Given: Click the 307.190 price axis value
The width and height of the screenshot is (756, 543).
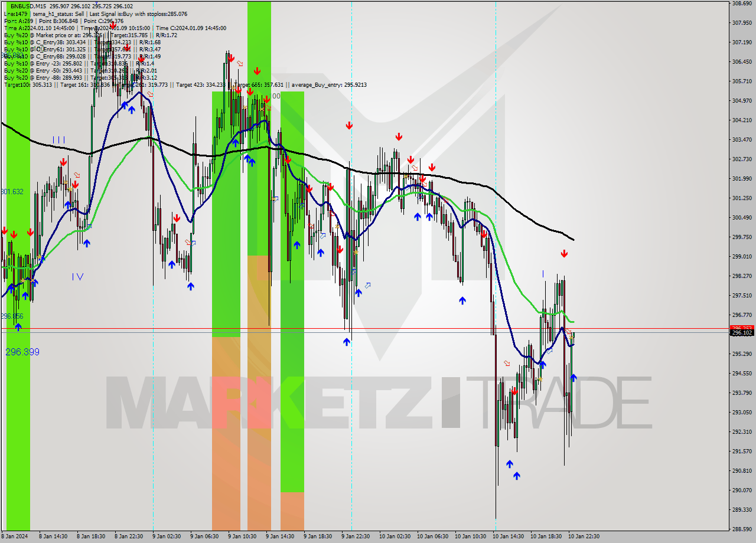Looking at the screenshot, I should [x=742, y=42].
